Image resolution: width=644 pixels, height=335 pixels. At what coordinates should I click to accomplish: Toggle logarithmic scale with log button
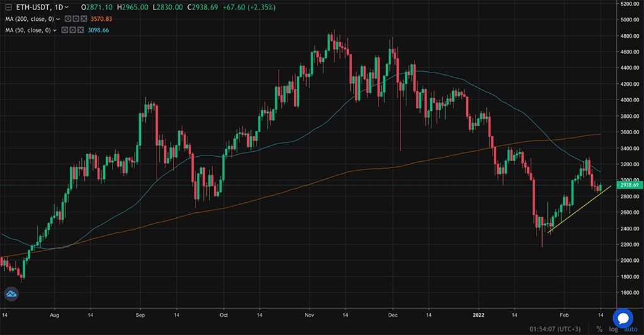pos(613,329)
